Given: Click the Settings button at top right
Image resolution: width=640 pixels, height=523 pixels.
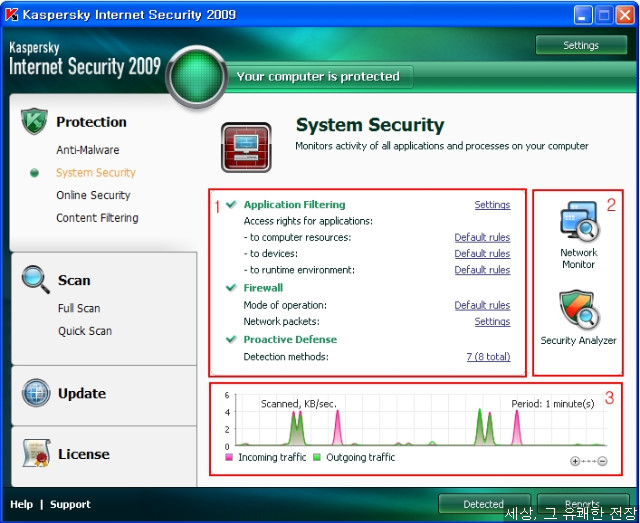Looking at the screenshot, I should click(x=581, y=45).
